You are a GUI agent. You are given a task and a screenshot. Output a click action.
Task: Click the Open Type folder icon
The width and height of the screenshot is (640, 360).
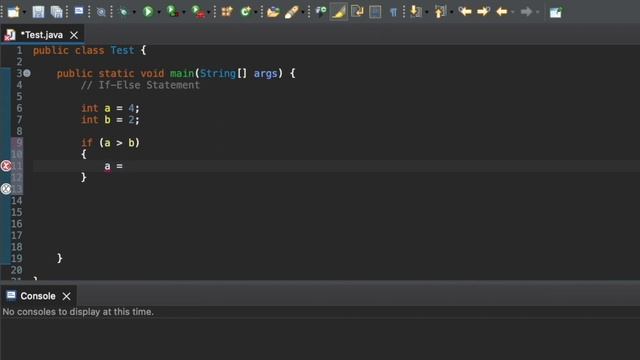[x=273, y=12]
